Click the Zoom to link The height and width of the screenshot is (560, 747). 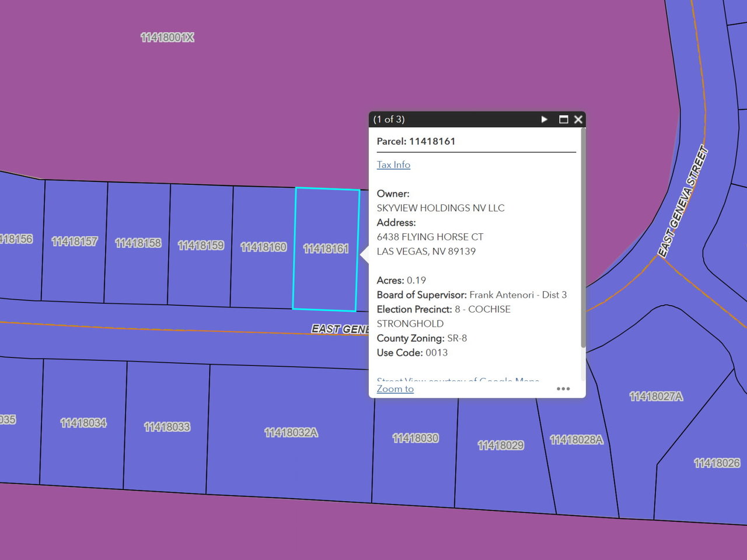[395, 389]
